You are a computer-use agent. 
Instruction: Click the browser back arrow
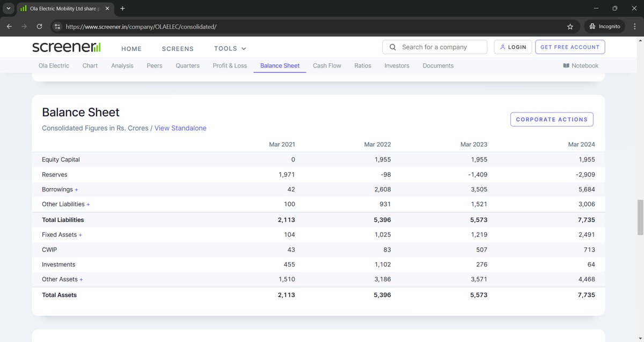tap(9, 26)
